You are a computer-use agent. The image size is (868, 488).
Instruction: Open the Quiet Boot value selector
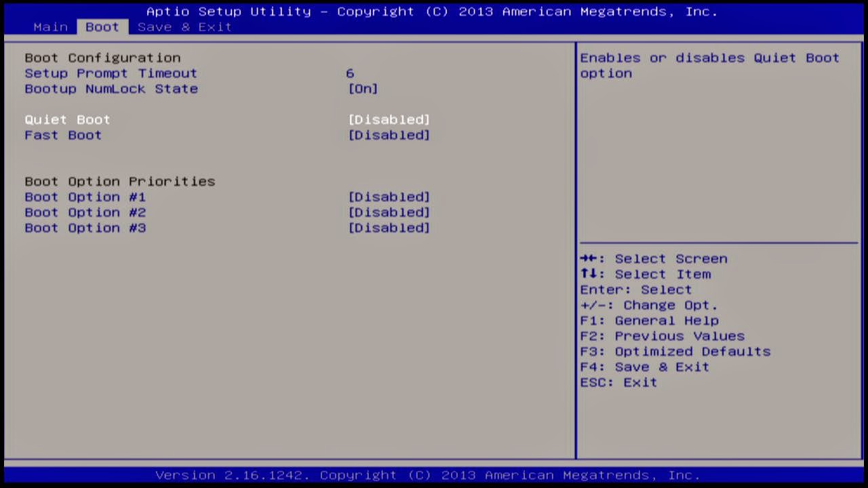click(389, 119)
